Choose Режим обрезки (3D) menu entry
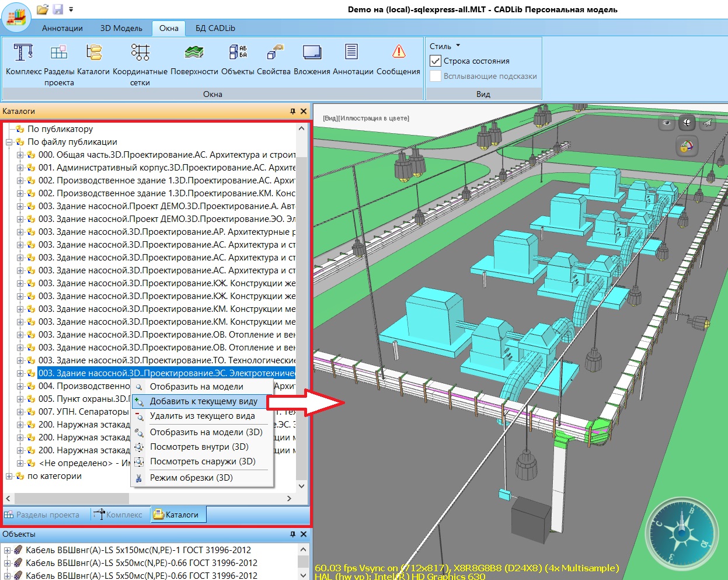The image size is (728, 580). (x=191, y=477)
